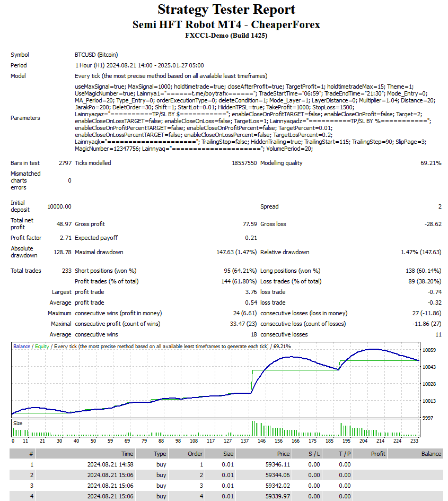Select the maximal drawdown value "147.63 (1.47%)"
This screenshot has height=501, width=448.
click(236, 252)
